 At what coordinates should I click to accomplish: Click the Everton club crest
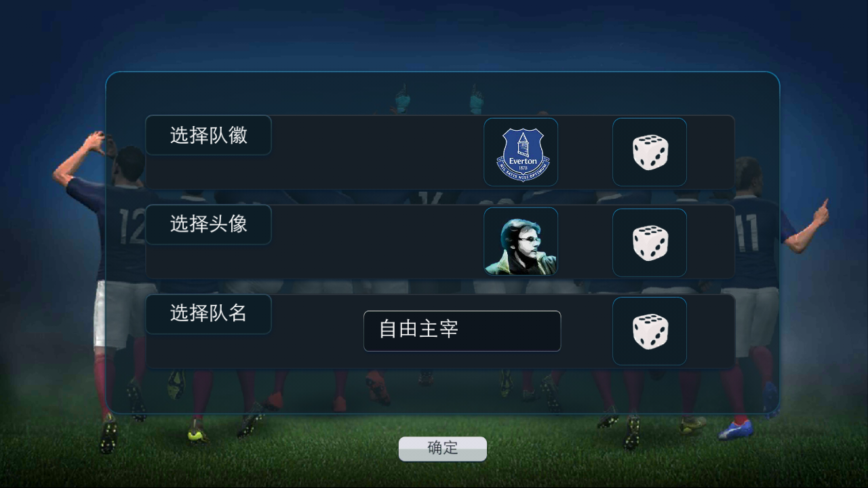coord(521,152)
